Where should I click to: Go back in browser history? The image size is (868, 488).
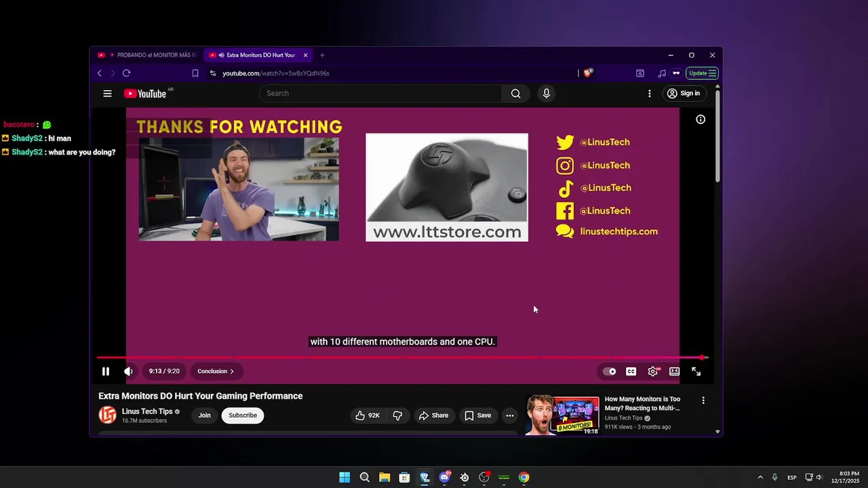pos(100,73)
